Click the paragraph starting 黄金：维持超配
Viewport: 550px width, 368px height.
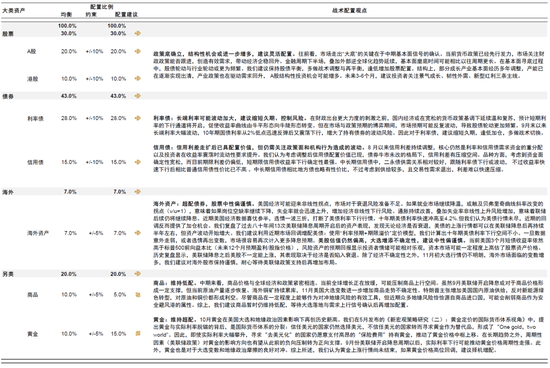click(x=348, y=335)
